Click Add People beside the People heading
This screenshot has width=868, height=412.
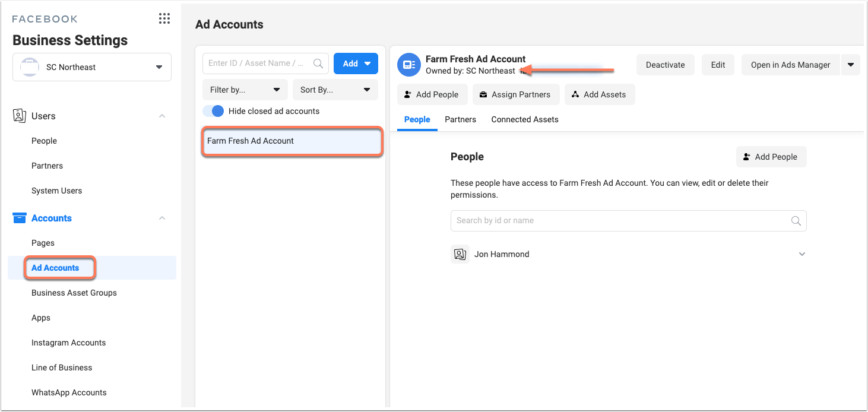[x=771, y=157]
